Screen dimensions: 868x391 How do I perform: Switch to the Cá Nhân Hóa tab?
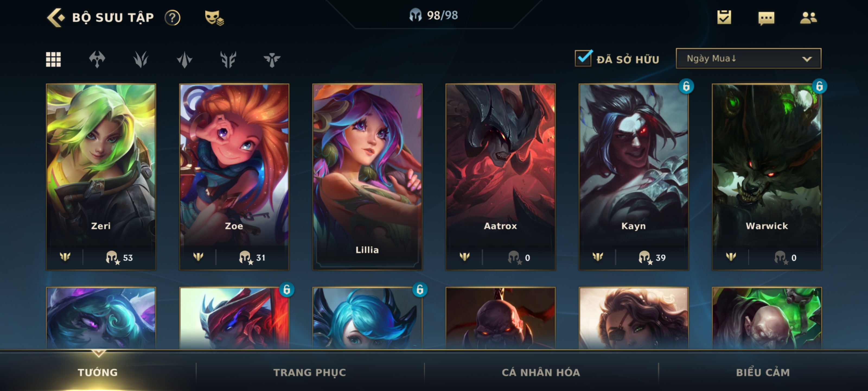tap(541, 373)
